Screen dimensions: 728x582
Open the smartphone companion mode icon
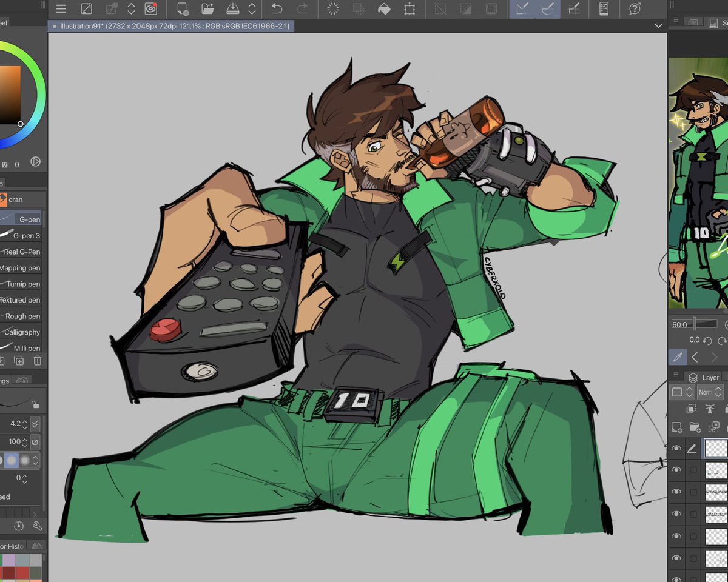point(604,8)
